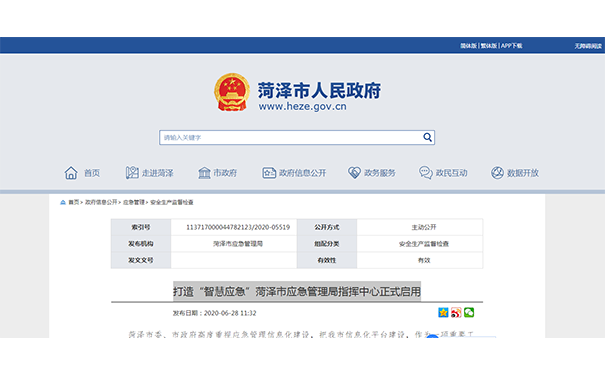Click the APP下载 link in top bar

coord(512,46)
